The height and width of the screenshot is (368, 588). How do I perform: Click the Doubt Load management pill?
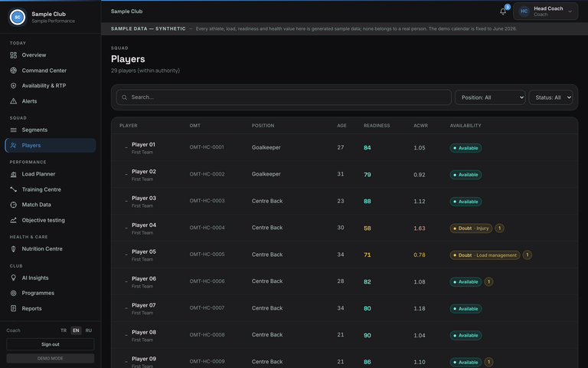pyautogui.click(x=485, y=255)
